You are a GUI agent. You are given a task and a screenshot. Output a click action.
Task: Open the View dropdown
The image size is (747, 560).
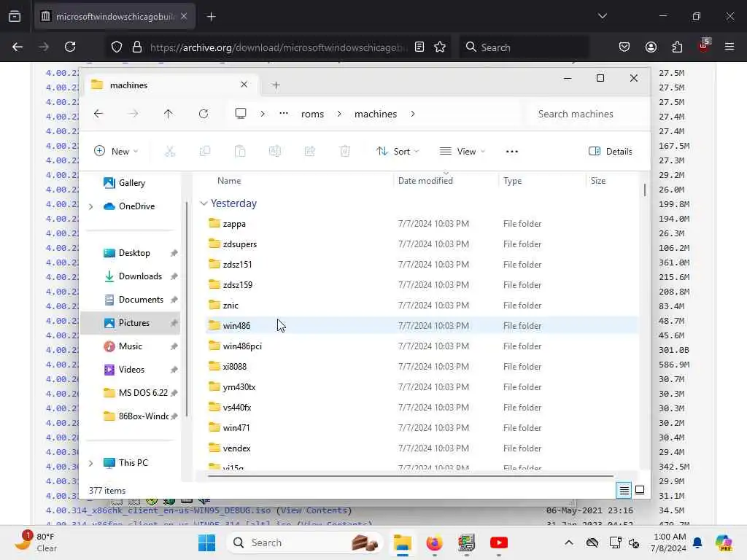pyautogui.click(x=462, y=152)
